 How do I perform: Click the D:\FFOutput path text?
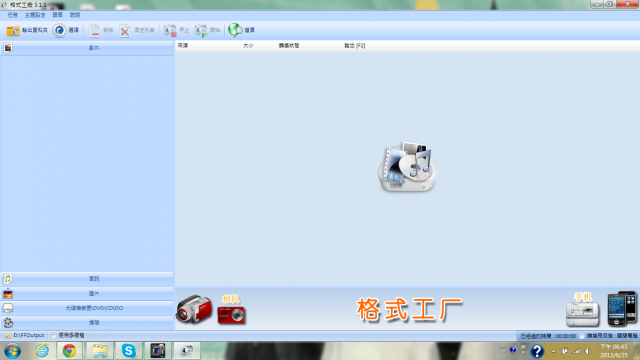coord(29,336)
